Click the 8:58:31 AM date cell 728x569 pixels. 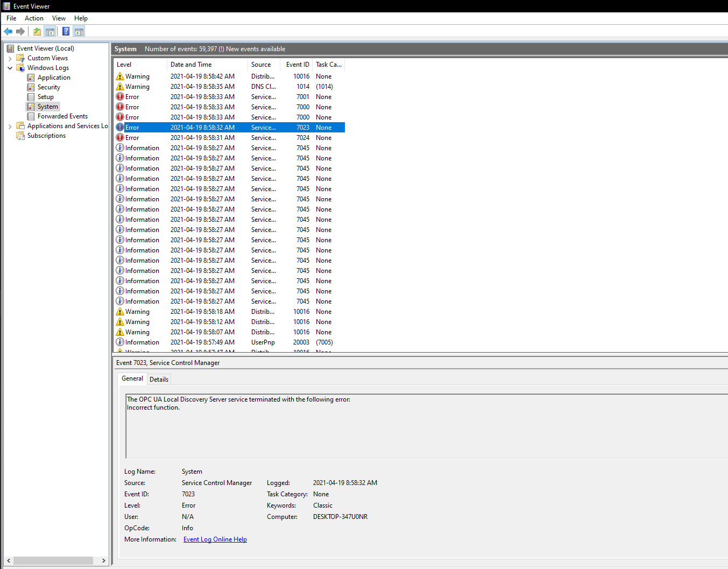click(202, 138)
